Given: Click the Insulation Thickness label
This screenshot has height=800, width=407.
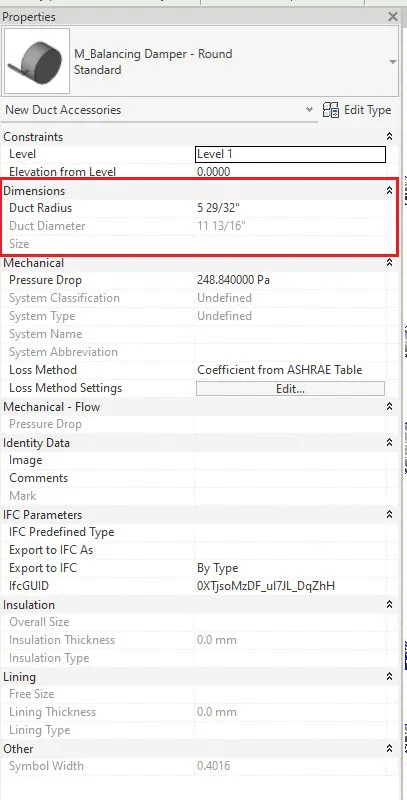Looking at the screenshot, I should click(x=62, y=640).
